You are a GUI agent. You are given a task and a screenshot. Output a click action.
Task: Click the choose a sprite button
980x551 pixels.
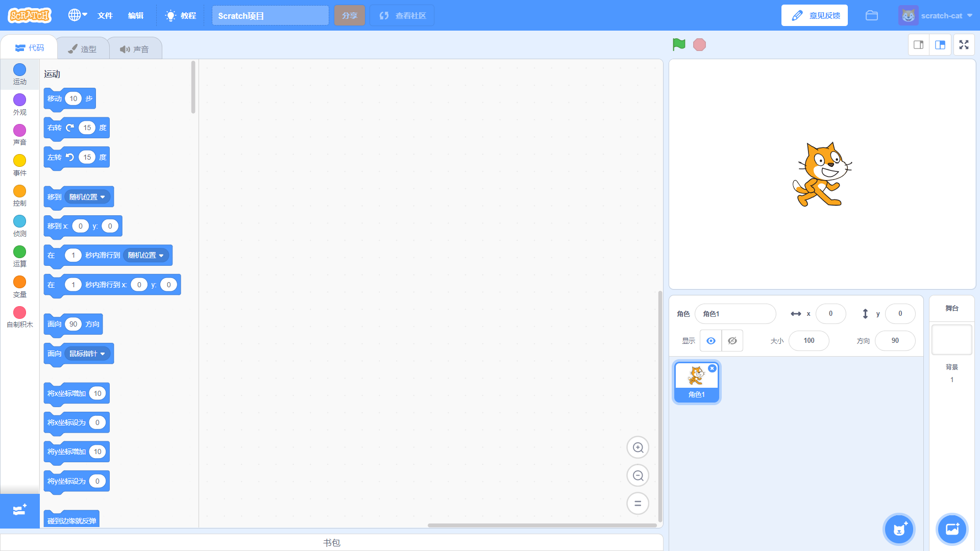point(899,529)
